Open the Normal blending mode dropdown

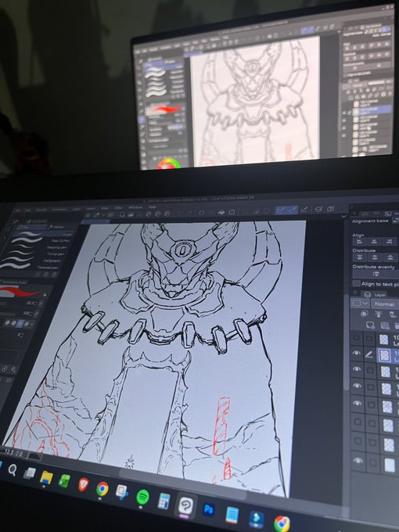pos(385,304)
